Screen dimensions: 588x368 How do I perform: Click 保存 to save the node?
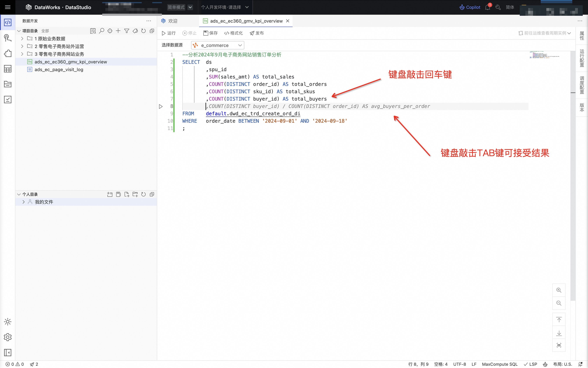tap(210, 33)
